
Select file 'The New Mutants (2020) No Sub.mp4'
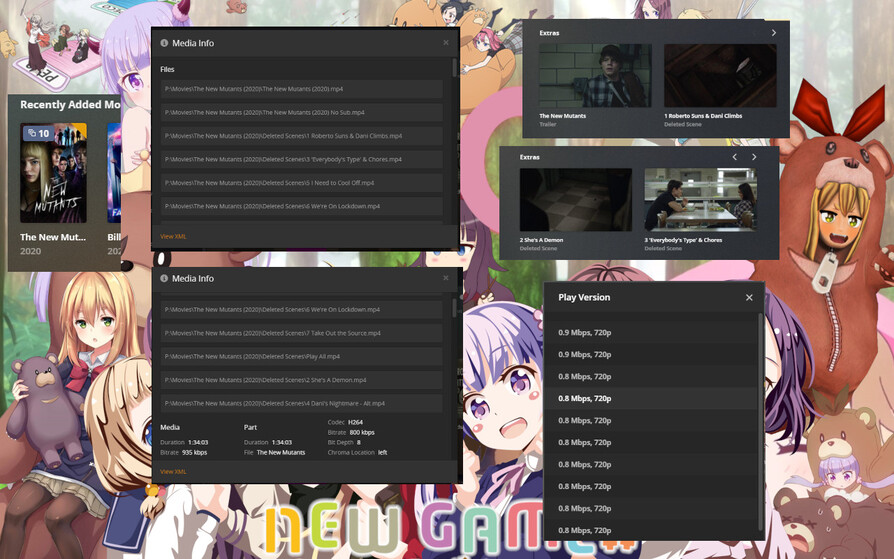302,112
